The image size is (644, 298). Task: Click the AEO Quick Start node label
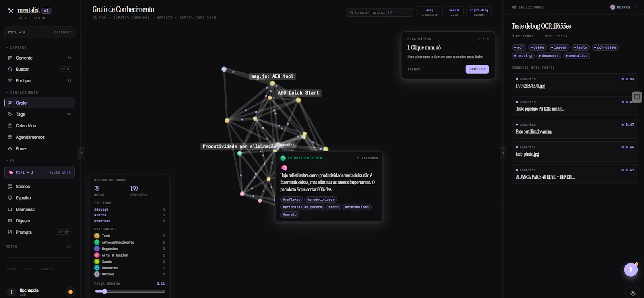coord(298,93)
